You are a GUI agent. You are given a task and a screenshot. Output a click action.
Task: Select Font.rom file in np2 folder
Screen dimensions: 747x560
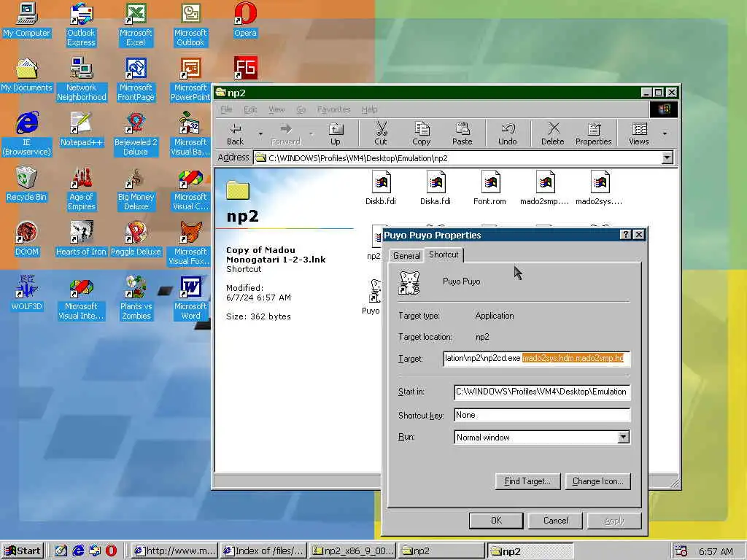click(x=489, y=188)
